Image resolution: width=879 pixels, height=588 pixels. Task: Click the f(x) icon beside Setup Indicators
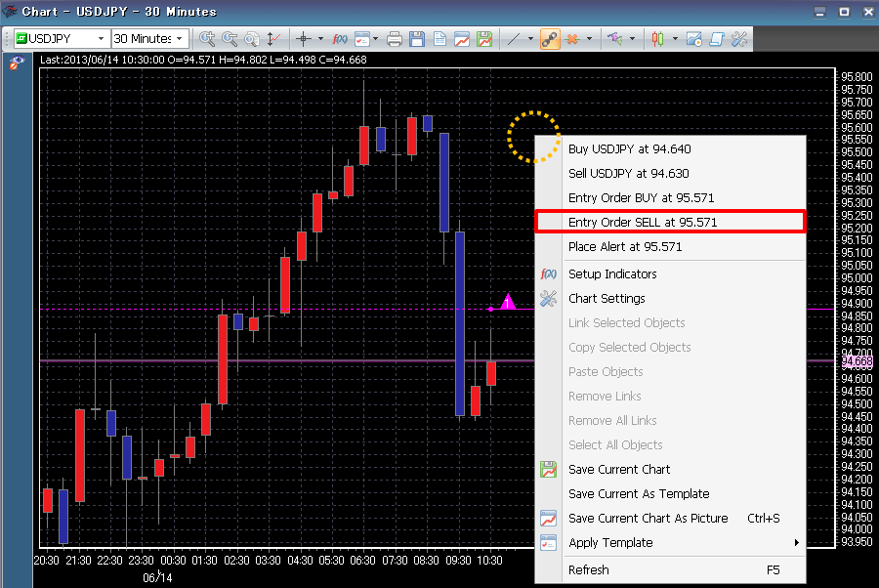click(548, 273)
